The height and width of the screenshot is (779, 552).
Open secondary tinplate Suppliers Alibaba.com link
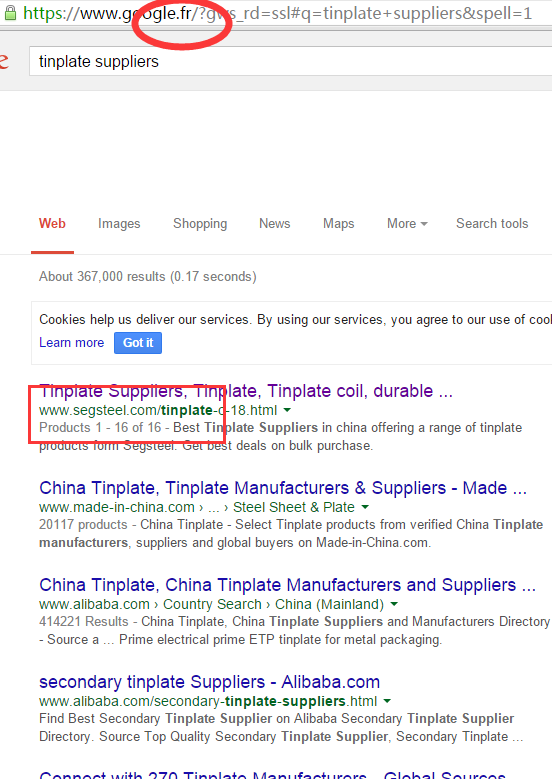click(209, 682)
